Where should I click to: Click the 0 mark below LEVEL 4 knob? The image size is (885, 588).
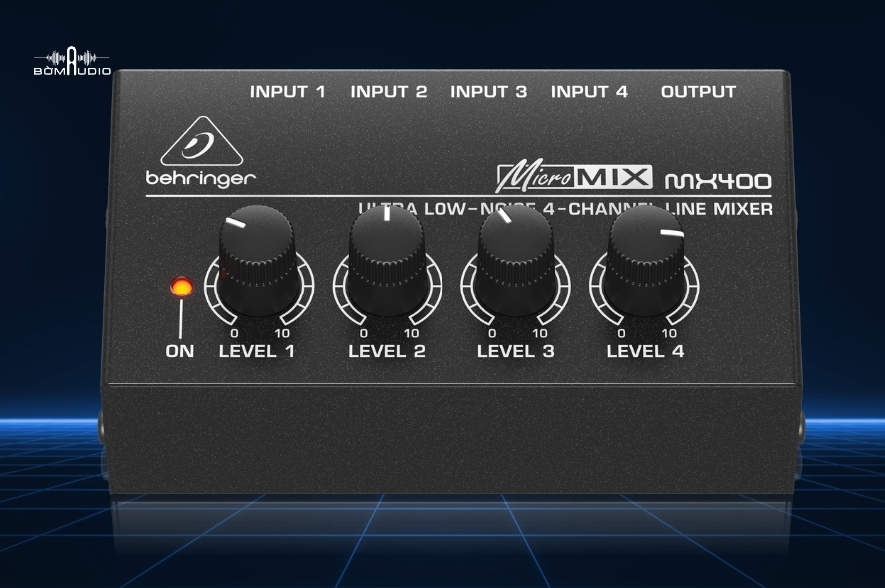point(621,333)
